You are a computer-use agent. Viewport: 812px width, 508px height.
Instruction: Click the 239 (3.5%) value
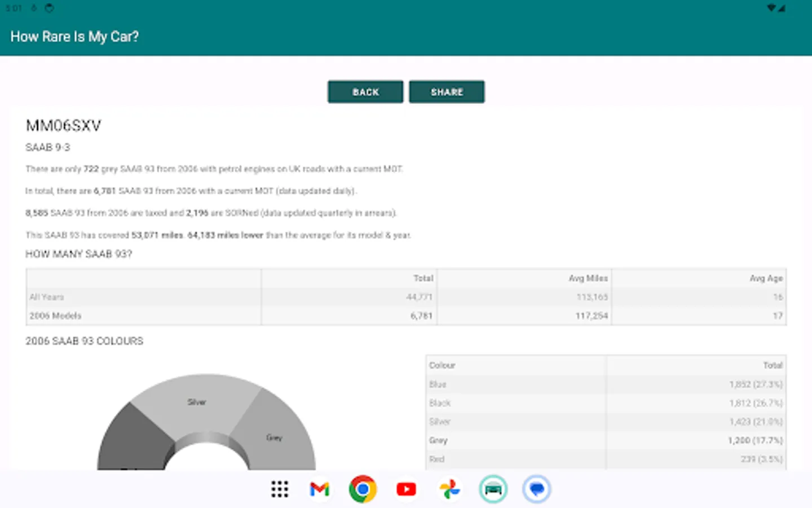[762, 459]
